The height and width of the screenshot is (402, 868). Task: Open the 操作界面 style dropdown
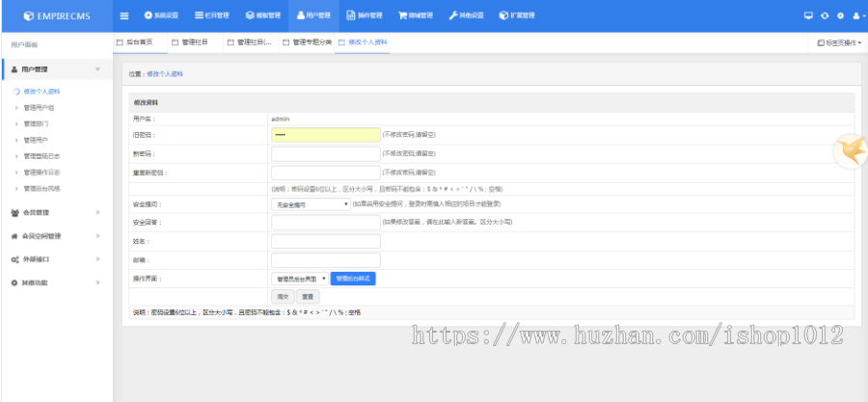click(x=300, y=279)
